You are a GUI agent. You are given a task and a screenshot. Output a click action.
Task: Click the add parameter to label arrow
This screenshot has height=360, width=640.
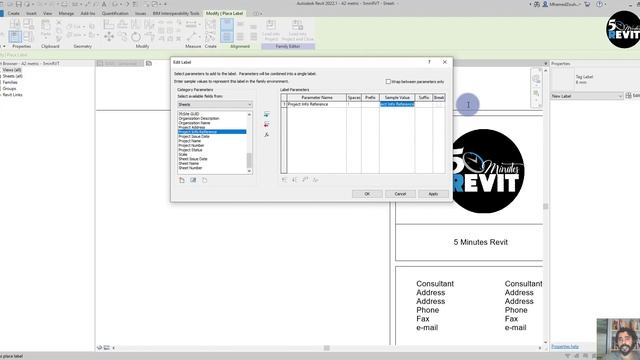(x=267, y=114)
